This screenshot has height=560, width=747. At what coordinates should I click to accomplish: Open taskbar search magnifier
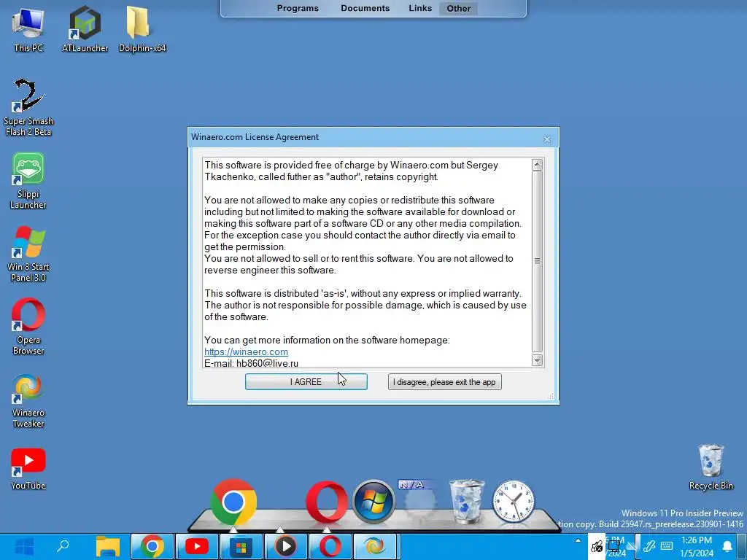[63, 547]
